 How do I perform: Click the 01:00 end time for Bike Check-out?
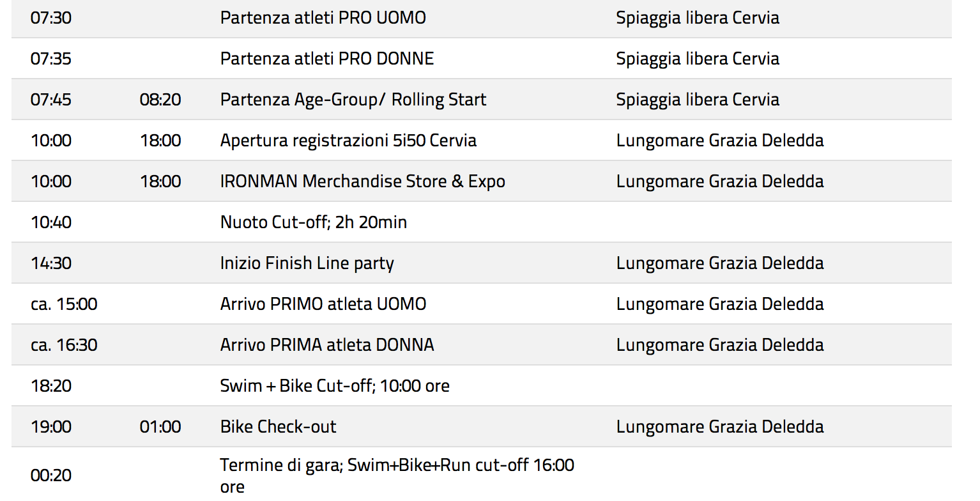pyautogui.click(x=160, y=427)
